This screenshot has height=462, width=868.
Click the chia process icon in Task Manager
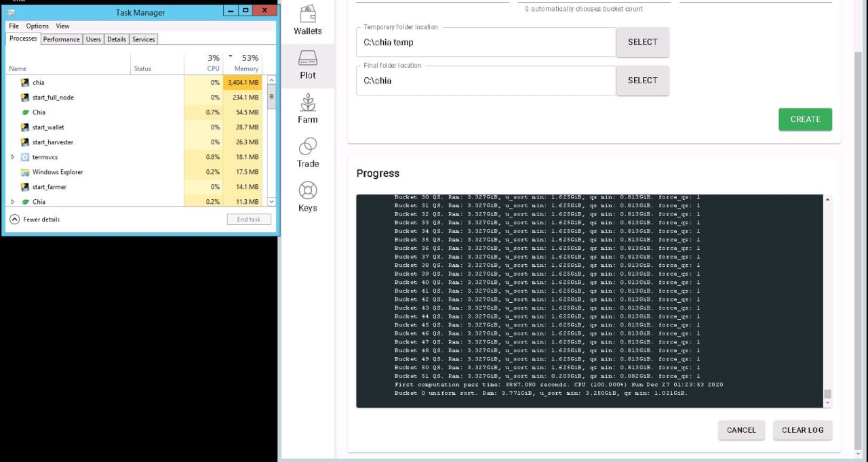[x=25, y=83]
